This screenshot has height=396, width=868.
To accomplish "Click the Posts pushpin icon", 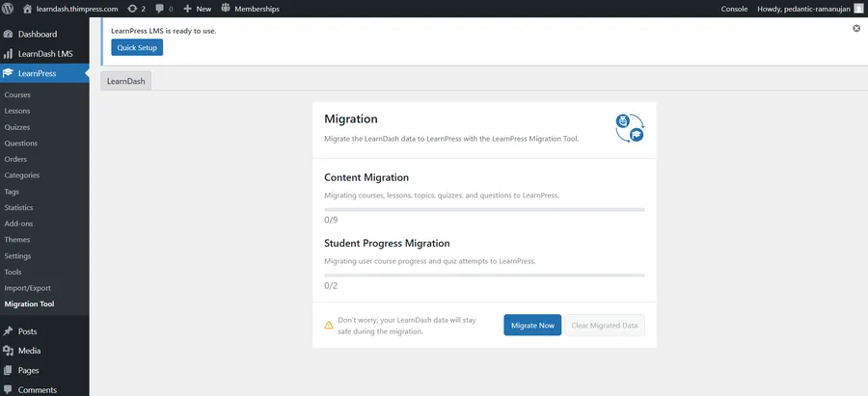I will 8,331.
